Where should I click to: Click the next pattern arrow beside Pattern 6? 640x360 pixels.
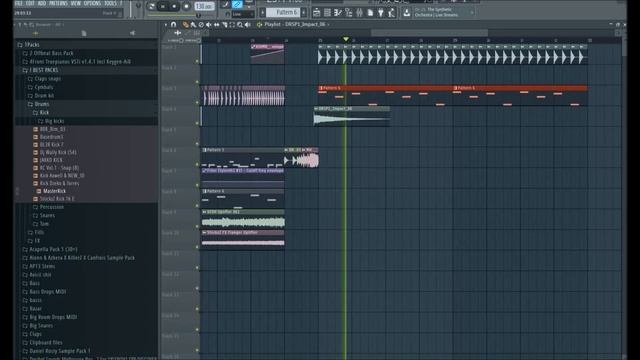pyautogui.click(x=304, y=13)
